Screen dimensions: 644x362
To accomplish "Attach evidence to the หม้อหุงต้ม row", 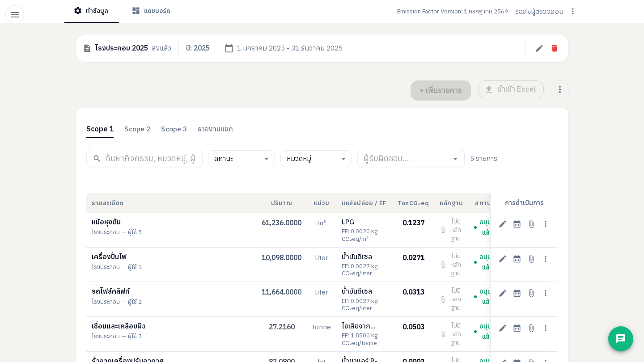I will click(x=531, y=224).
